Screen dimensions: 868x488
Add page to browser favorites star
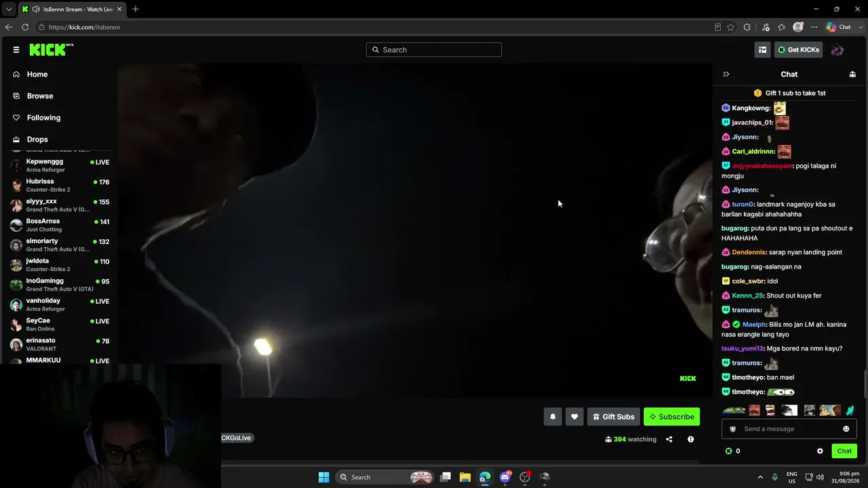730,27
